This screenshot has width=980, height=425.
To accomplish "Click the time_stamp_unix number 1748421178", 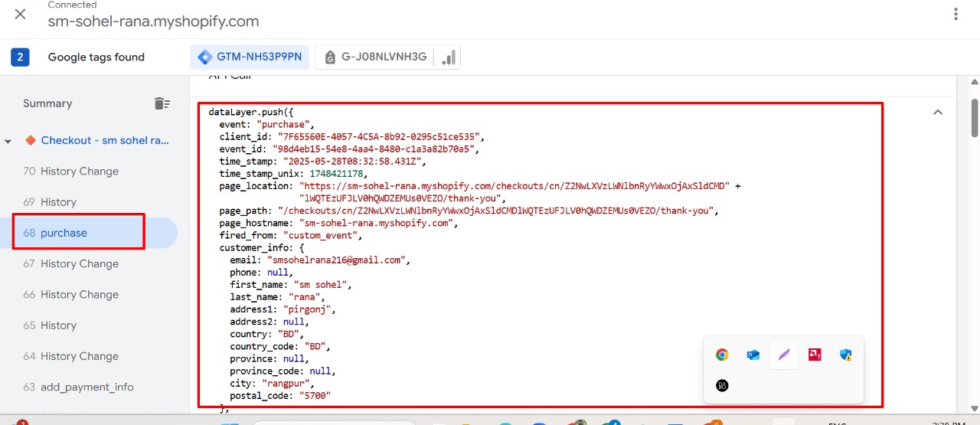I will coord(336,174).
